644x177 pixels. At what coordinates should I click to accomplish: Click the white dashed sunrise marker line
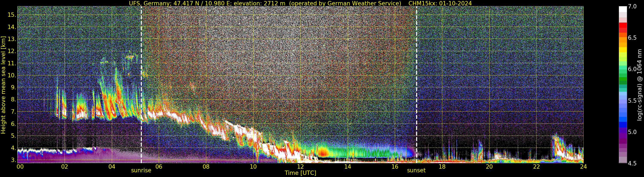[141, 85]
